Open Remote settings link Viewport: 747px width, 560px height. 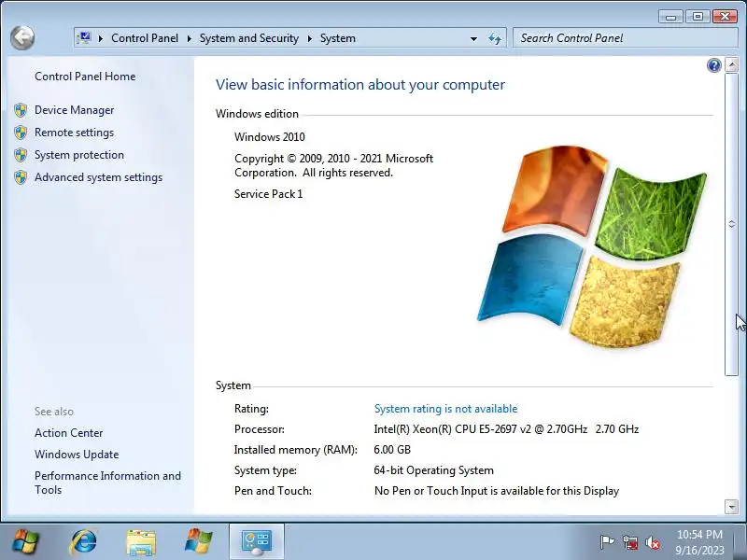[75, 133]
